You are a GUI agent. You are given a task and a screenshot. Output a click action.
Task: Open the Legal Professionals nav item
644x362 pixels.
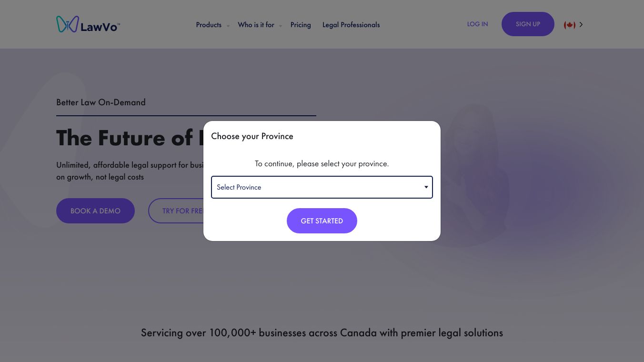(x=351, y=25)
